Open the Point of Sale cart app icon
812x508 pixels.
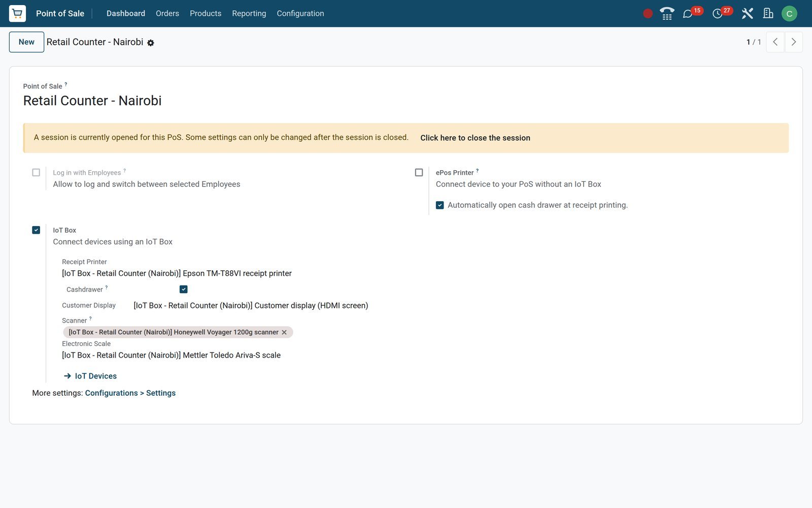tap(17, 13)
